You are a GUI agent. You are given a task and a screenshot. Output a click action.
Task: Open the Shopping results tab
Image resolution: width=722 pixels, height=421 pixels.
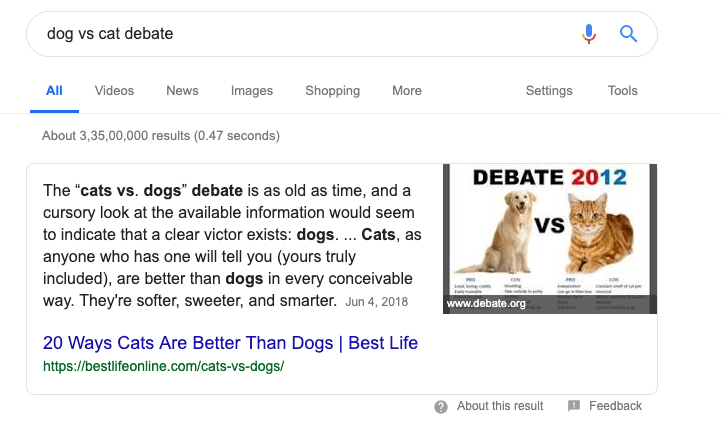pyautogui.click(x=332, y=91)
